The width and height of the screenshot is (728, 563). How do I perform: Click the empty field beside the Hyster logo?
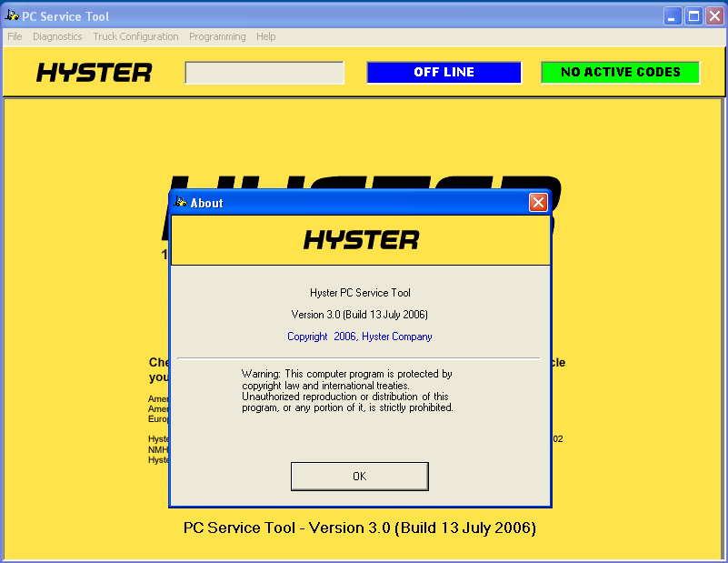tap(264, 73)
